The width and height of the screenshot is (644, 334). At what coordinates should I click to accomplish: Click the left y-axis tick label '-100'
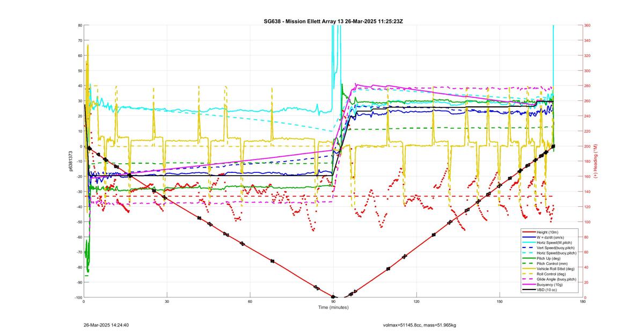pos(78,297)
